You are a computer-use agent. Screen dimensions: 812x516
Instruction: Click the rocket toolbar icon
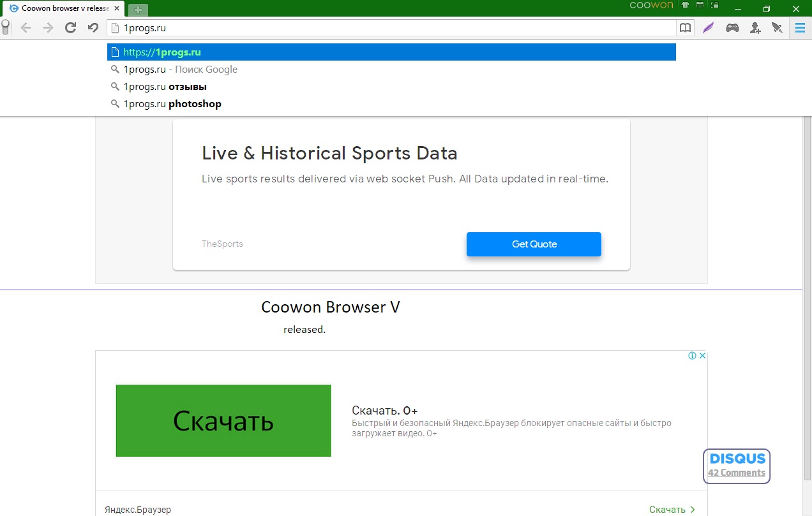[777, 27]
